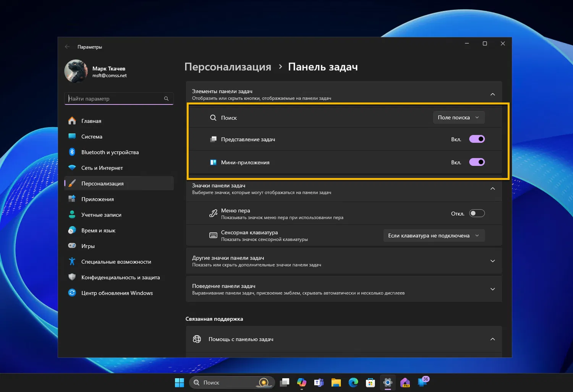Screen dimensions: 573x392
Task: Enable the Меню пера toggle
Action: coord(477,214)
